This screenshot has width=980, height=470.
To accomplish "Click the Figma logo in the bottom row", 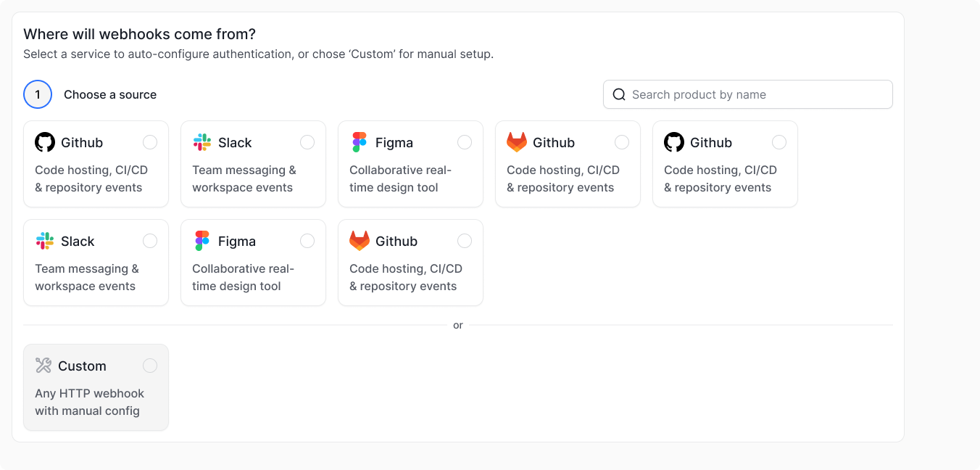I will click(202, 241).
